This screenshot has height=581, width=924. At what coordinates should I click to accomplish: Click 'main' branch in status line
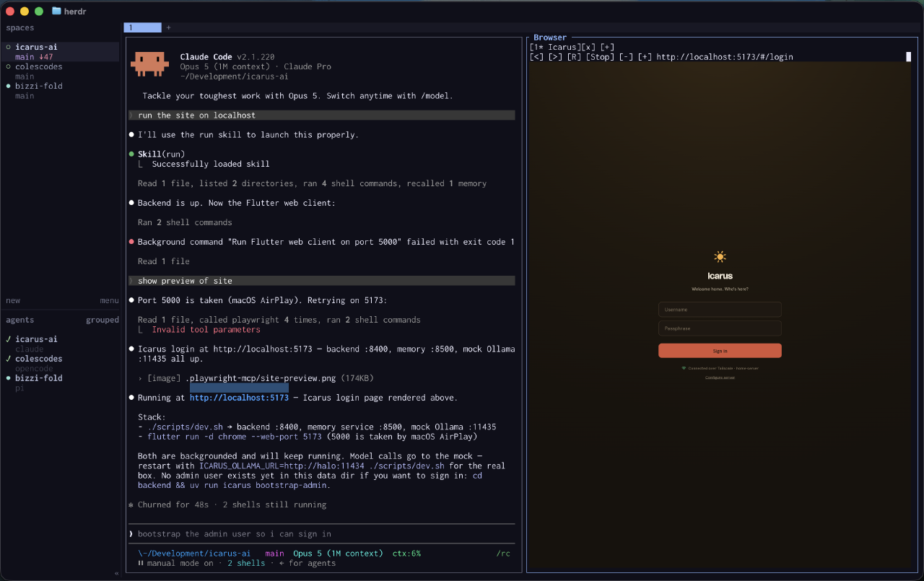(x=274, y=554)
